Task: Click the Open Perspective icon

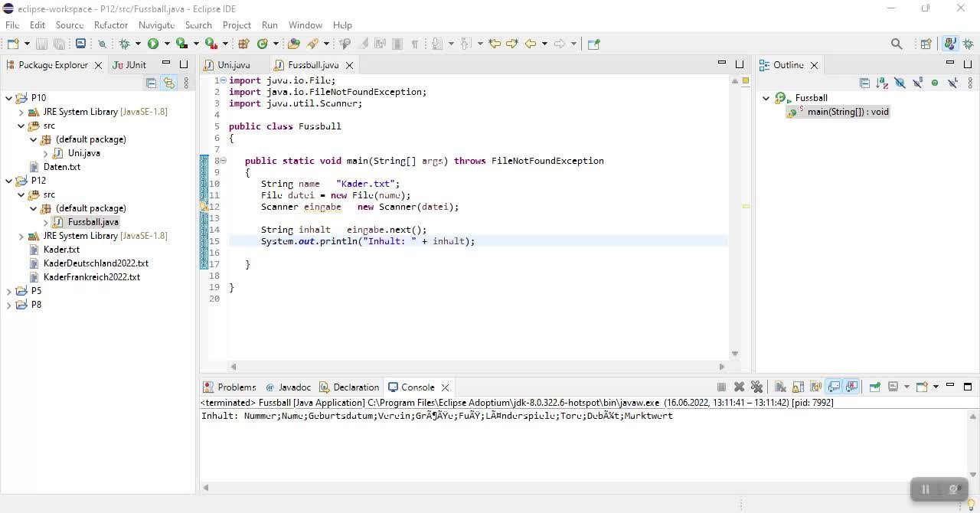Action: click(x=926, y=44)
